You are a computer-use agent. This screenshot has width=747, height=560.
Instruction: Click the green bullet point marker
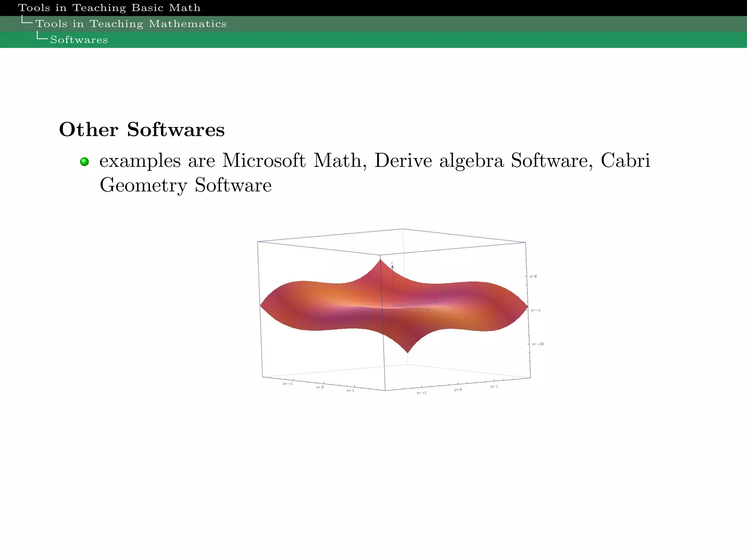point(84,162)
